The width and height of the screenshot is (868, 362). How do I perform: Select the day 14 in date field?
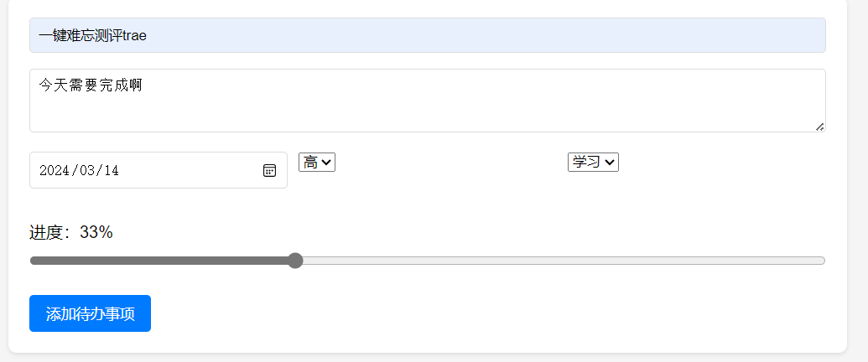tap(112, 170)
